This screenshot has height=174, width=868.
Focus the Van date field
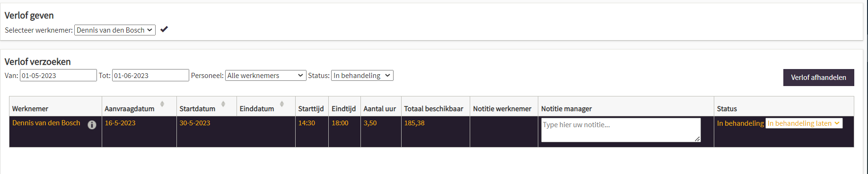[x=58, y=76]
